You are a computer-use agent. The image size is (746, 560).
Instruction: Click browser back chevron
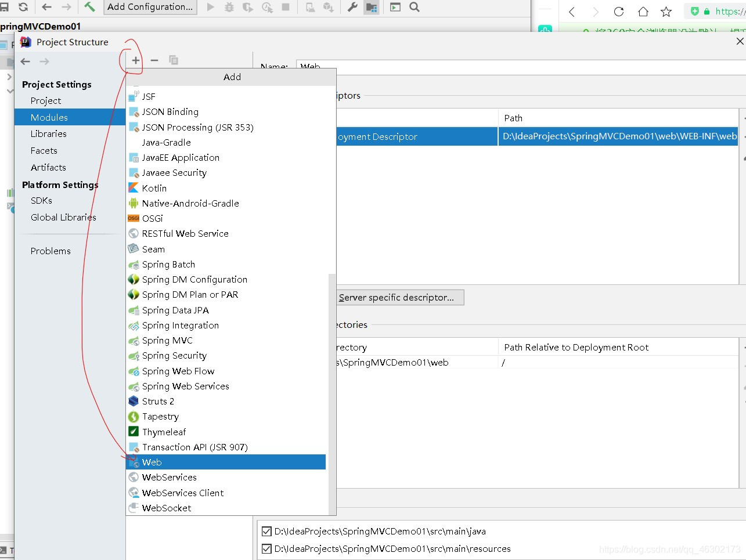click(572, 12)
